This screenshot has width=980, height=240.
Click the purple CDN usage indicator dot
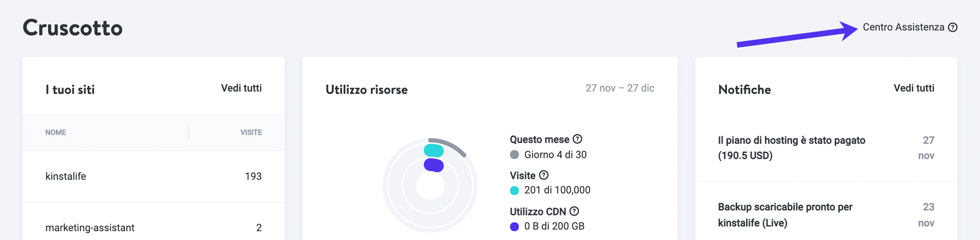pyautogui.click(x=514, y=226)
